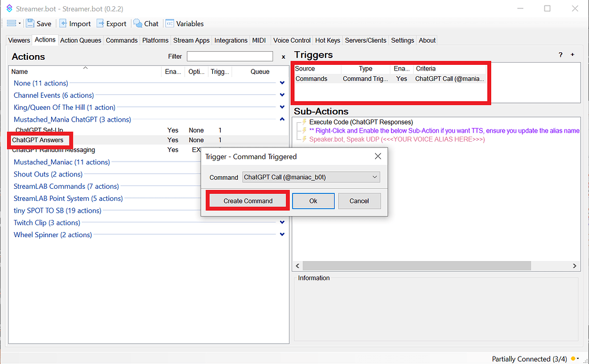
Task: Collapse the Mustached_Mania ChatGPT group
Action: point(282,119)
